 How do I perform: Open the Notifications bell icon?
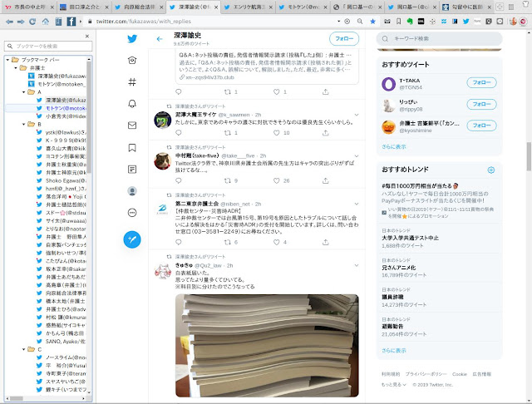pyautogui.click(x=132, y=103)
